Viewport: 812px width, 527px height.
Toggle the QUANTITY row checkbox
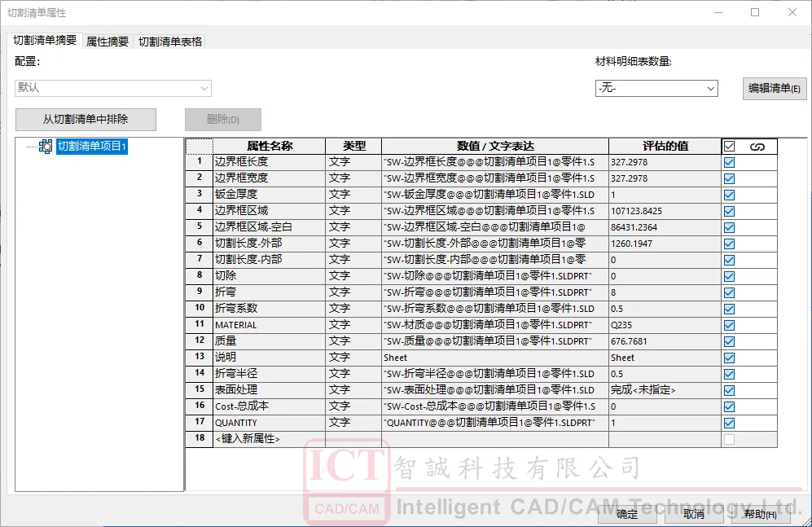[729, 423]
